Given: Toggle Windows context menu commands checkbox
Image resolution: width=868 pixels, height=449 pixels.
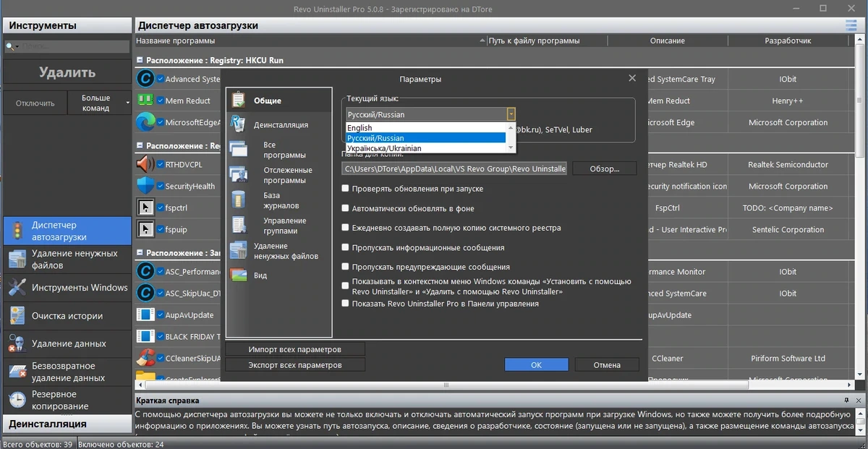Looking at the screenshot, I should (346, 286).
